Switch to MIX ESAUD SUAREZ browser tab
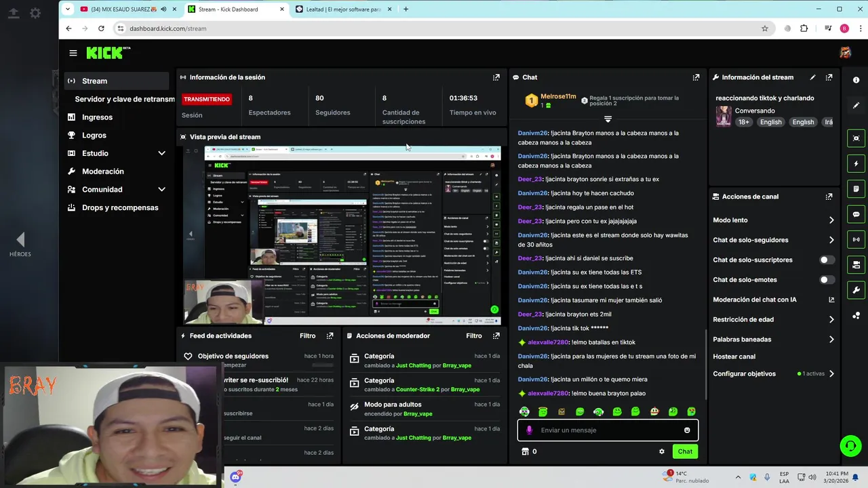Image resolution: width=868 pixels, height=488 pixels. 128,9
